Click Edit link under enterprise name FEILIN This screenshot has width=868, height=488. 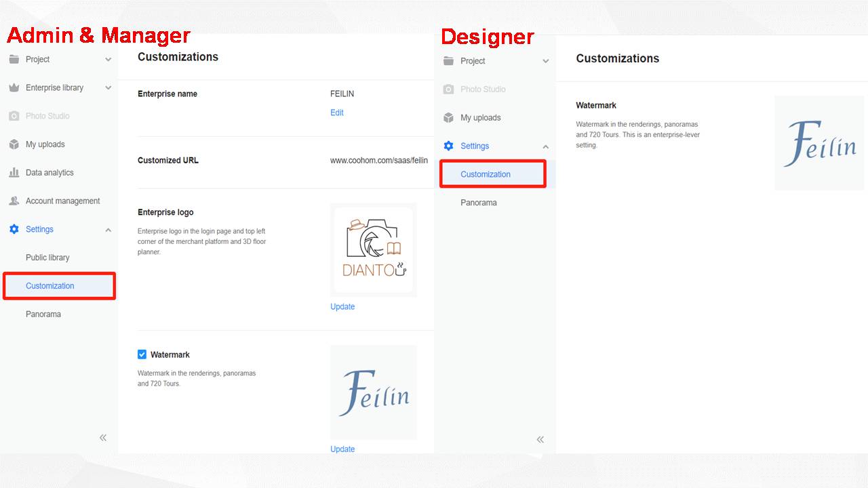(337, 113)
